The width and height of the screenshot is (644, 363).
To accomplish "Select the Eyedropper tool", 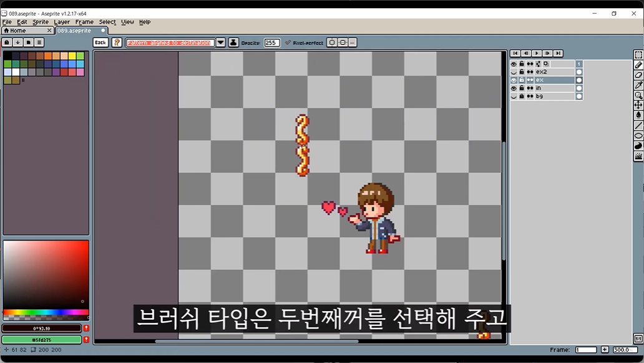I will tap(638, 85).
